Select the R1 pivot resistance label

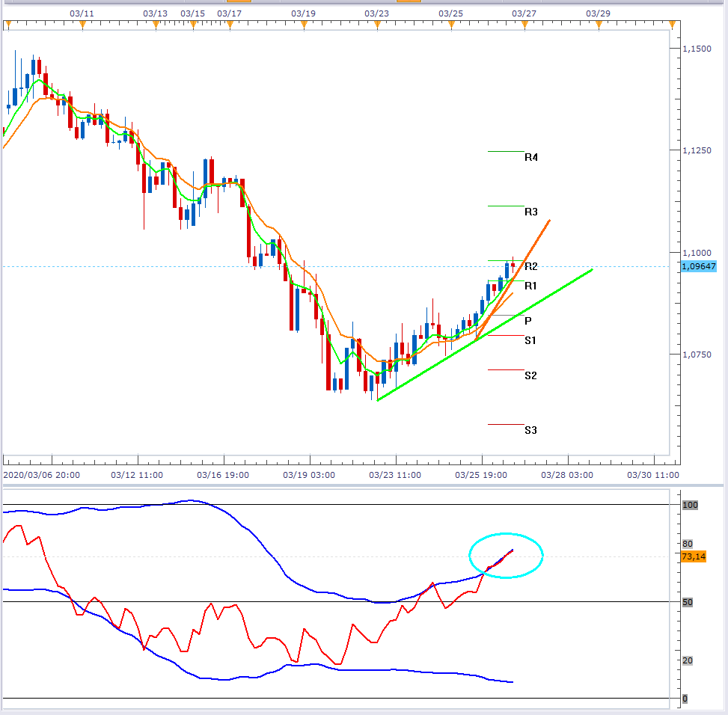[530, 286]
